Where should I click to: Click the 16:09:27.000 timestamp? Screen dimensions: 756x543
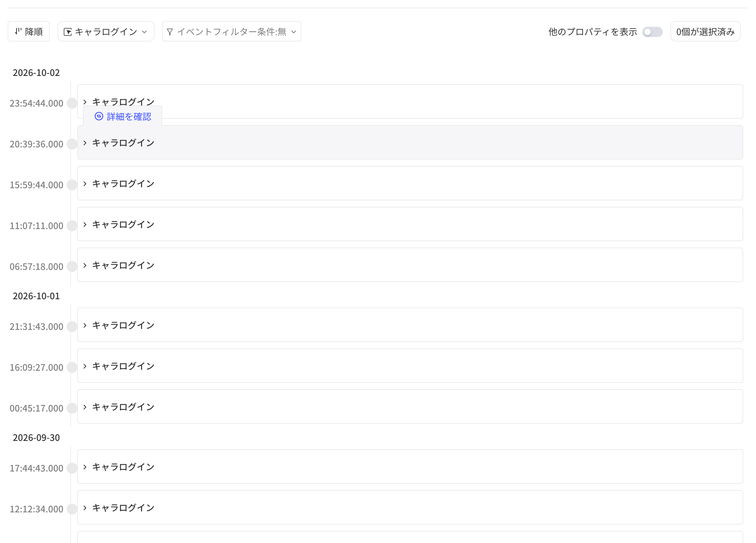[x=36, y=368]
